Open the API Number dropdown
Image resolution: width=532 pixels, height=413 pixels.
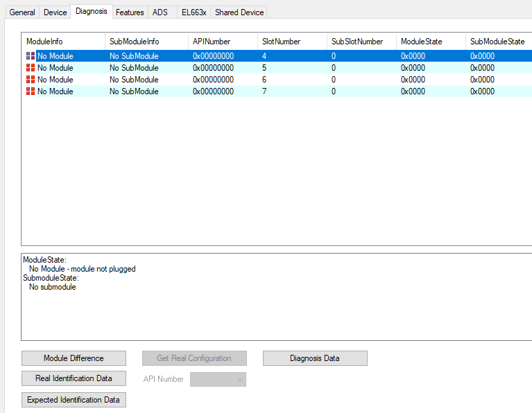coord(218,379)
